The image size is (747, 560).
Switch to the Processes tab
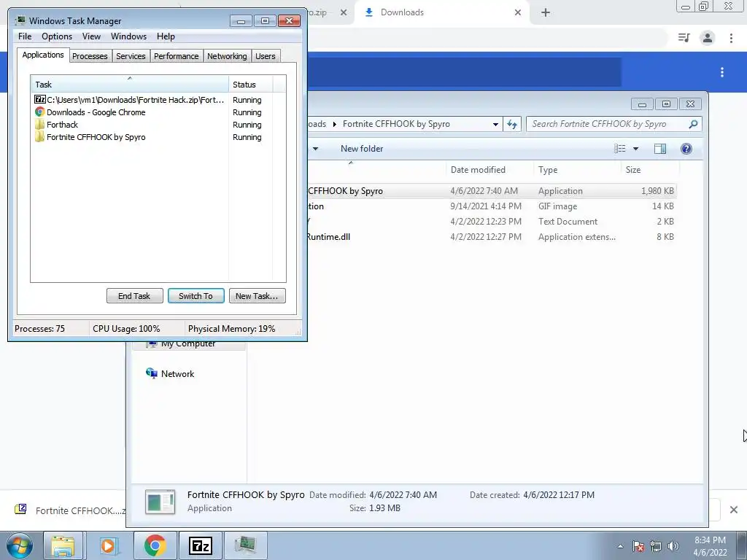(90, 56)
